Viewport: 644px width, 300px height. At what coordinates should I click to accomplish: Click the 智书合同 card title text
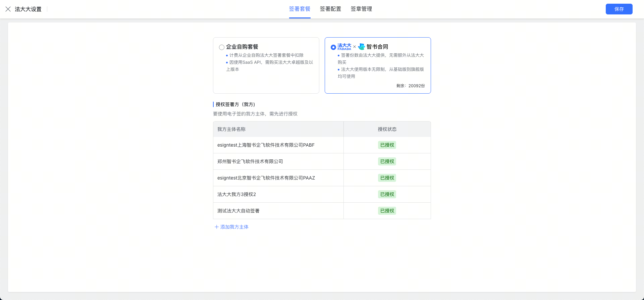377,47
